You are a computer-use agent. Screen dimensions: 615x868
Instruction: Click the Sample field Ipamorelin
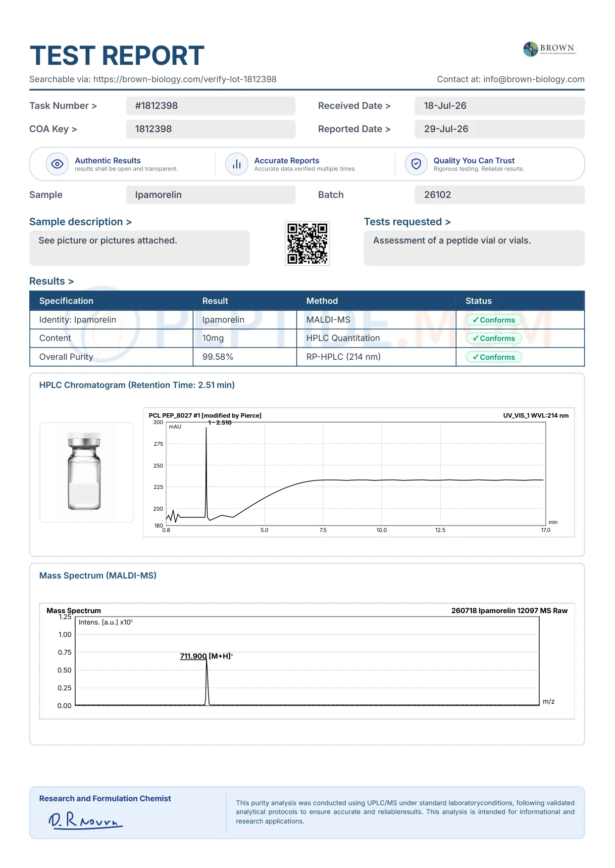(x=210, y=195)
